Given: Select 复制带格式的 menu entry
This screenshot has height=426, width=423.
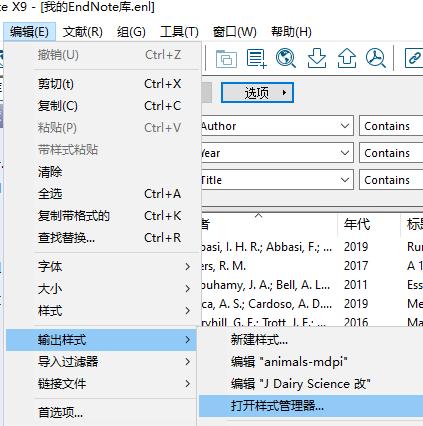Looking at the screenshot, I should (103, 216).
